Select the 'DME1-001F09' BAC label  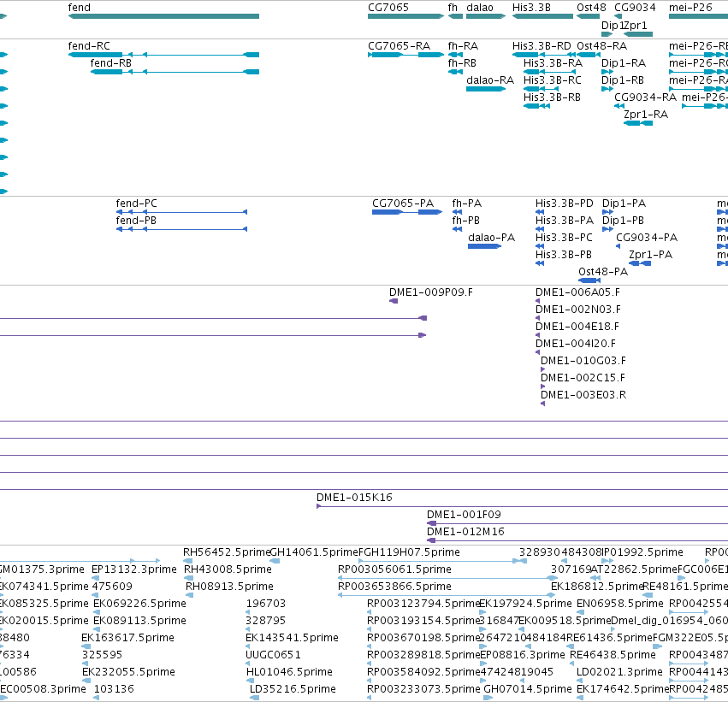pyautogui.click(x=464, y=515)
